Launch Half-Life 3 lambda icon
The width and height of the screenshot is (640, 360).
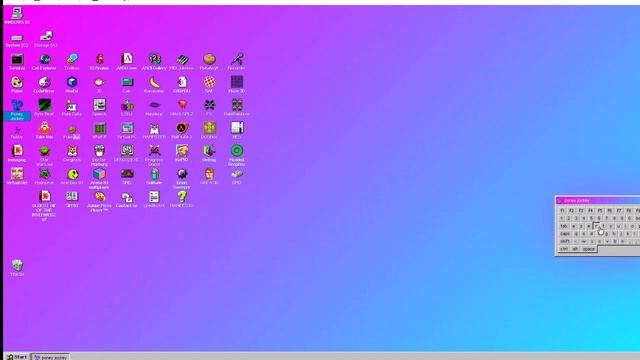(x=182, y=131)
